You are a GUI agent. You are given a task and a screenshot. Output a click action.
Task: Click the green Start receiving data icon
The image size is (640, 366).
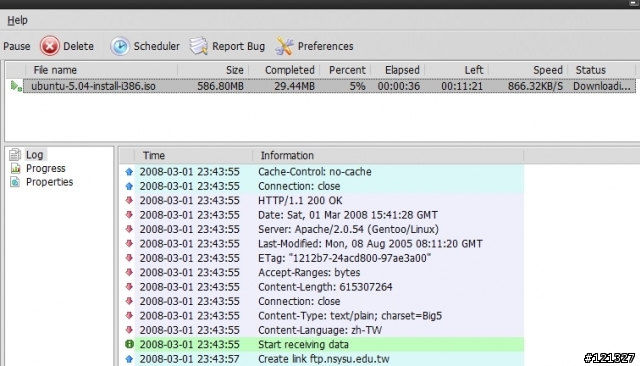pos(129,344)
